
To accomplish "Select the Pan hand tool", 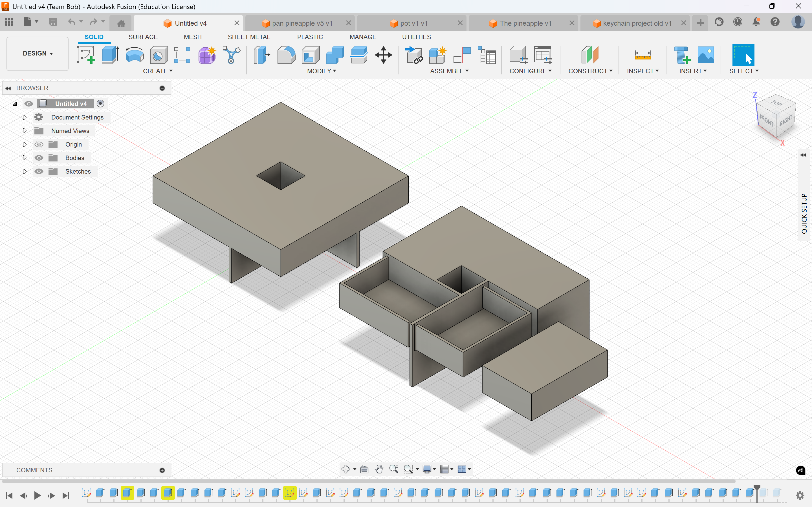I will click(x=379, y=469).
